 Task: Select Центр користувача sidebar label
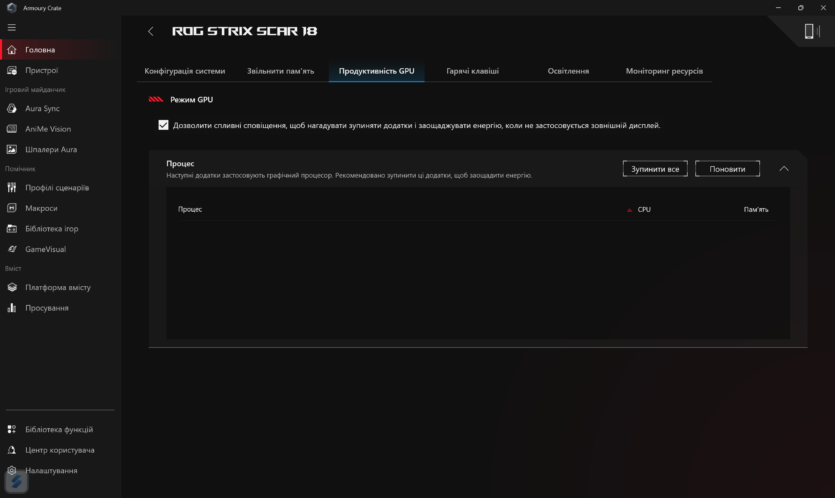pyautogui.click(x=60, y=450)
